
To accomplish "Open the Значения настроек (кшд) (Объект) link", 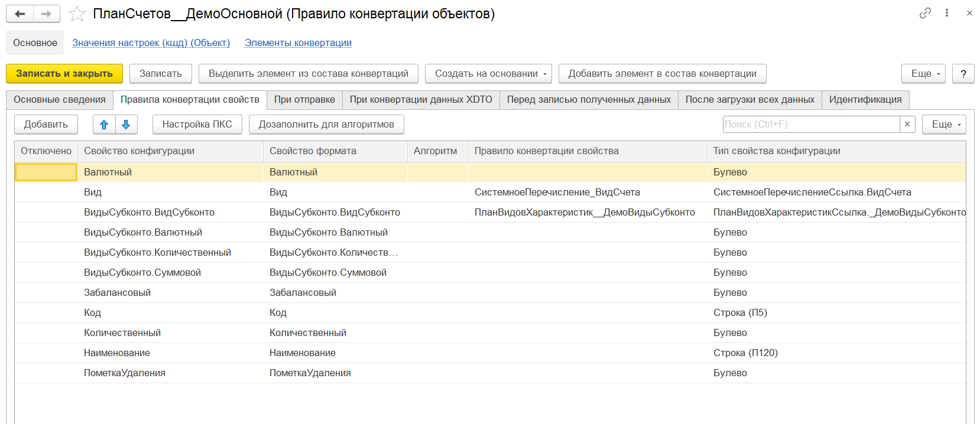I will 151,43.
